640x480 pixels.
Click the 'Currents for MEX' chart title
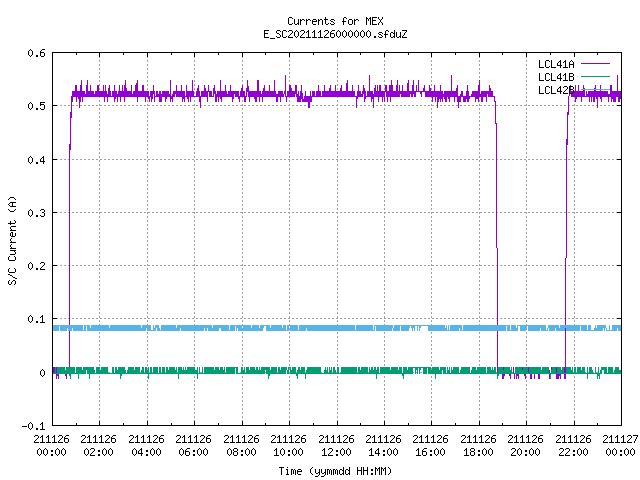[x=335, y=21]
